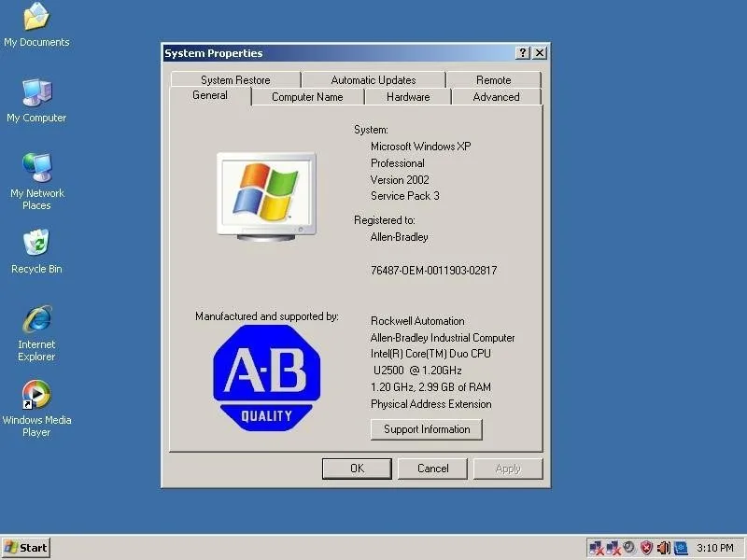The image size is (747, 560).
Task: Click the gray round tray icon
Action: (x=628, y=548)
